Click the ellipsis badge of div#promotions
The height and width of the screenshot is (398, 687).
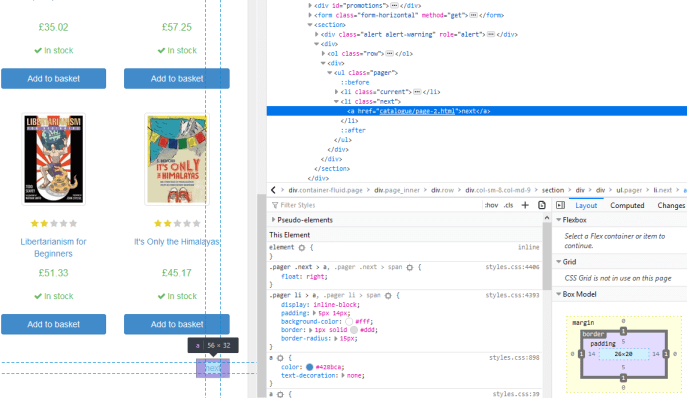[394, 6]
